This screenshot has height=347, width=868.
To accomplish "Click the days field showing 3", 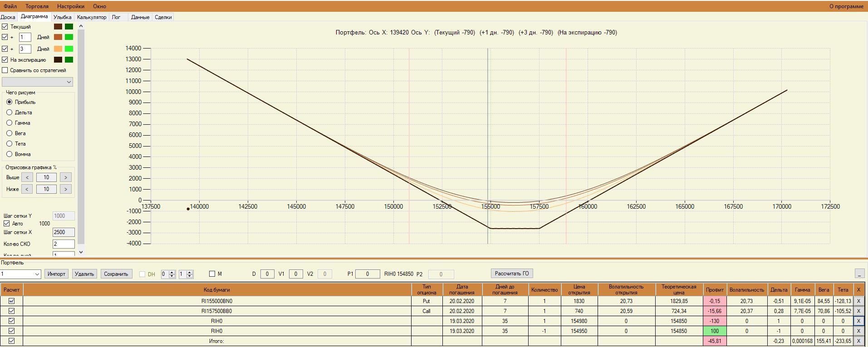I will 25,49.
